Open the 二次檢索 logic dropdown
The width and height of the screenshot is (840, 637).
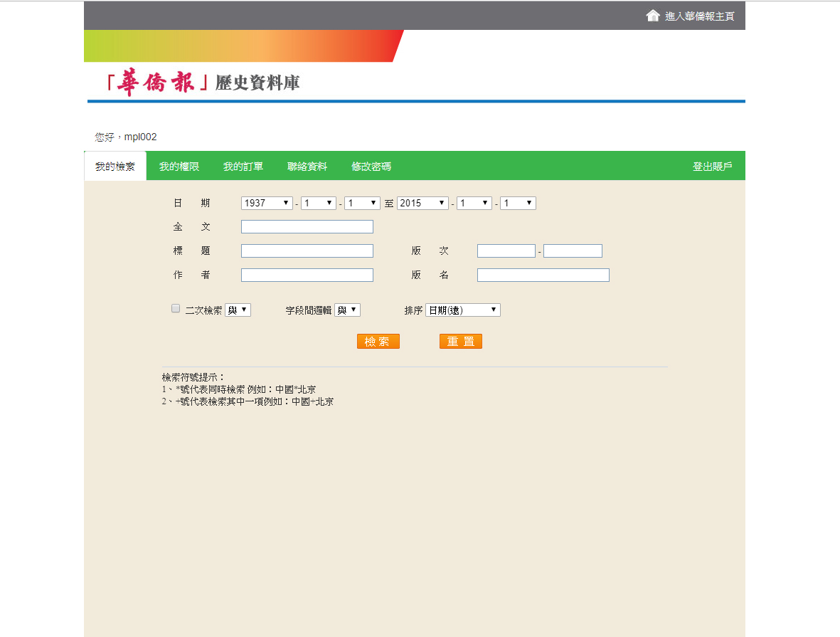tap(238, 310)
